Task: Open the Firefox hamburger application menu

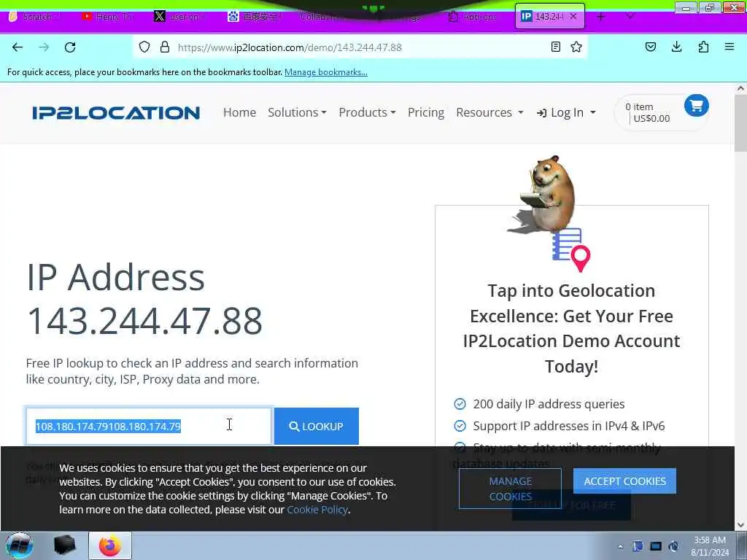Action: 729,47
